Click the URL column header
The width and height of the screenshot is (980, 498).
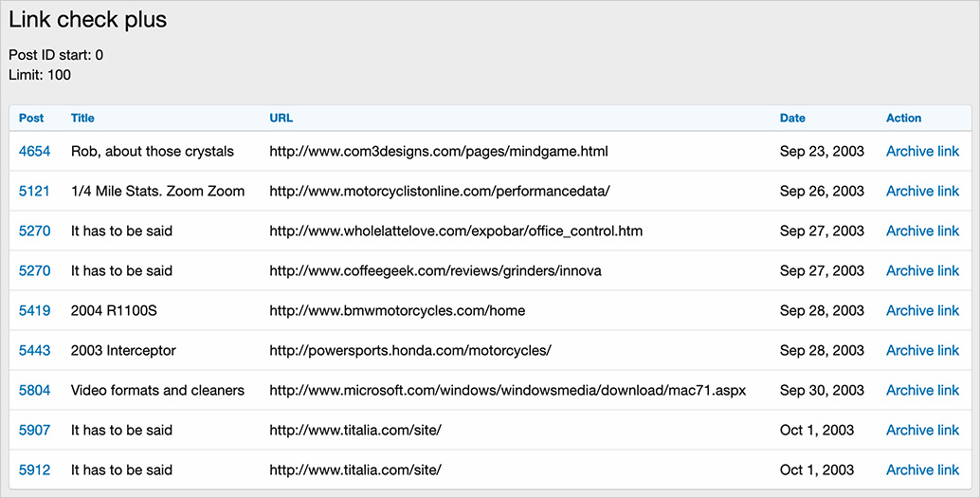tap(281, 119)
